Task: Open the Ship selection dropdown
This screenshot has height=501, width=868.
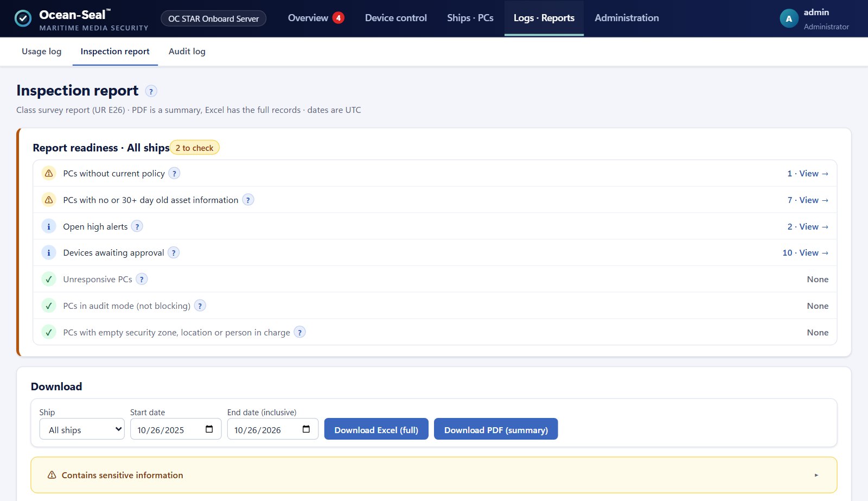Action: [82, 429]
